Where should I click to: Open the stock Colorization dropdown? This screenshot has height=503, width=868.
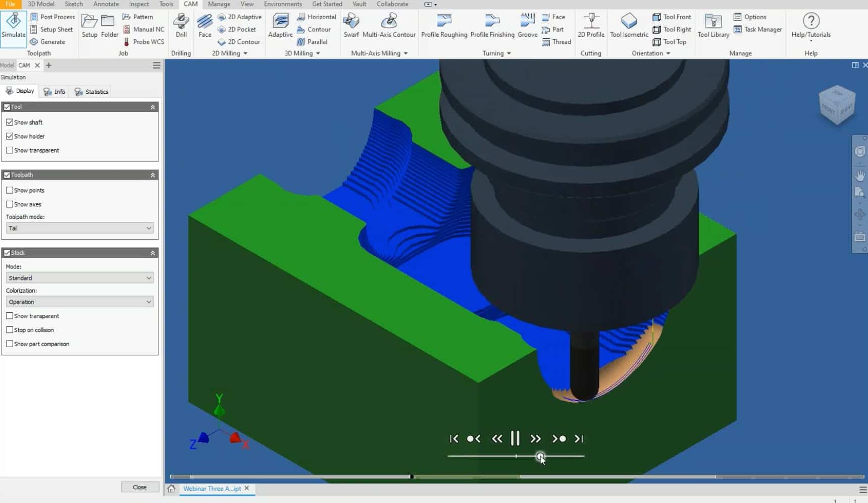coord(80,302)
